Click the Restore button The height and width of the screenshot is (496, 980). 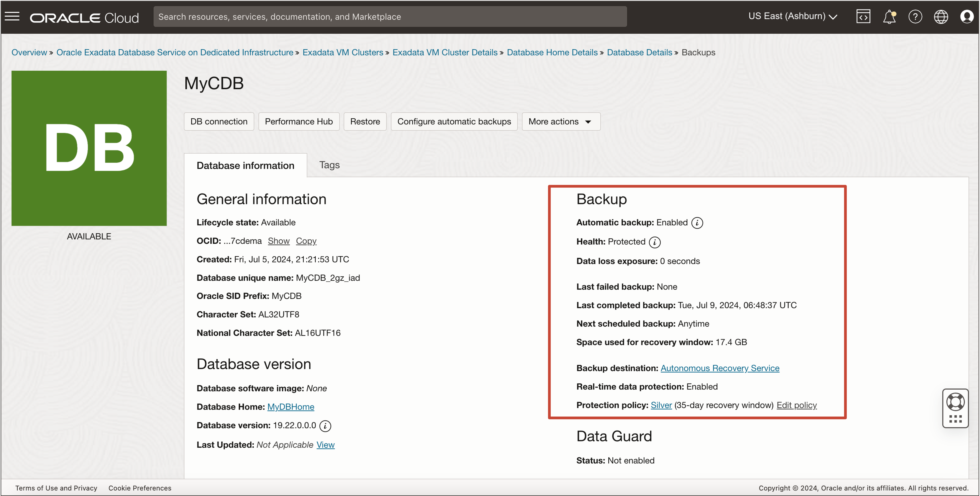click(x=365, y=122)
